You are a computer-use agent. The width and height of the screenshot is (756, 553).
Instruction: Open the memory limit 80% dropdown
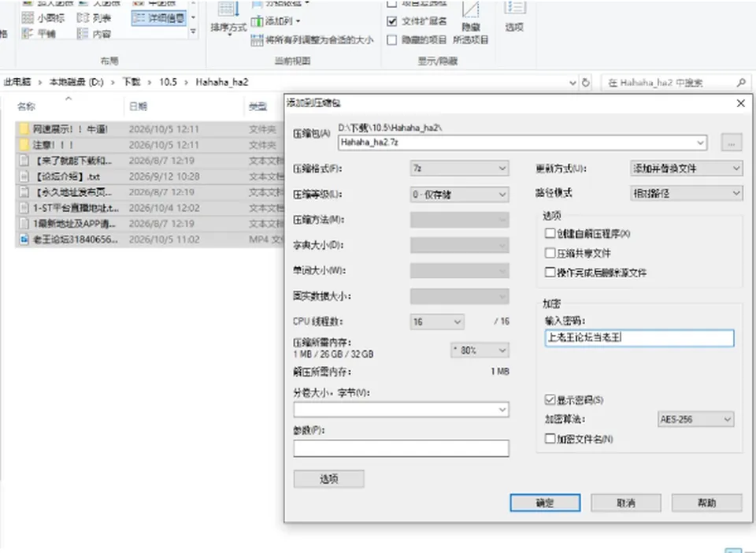click(x=480, y=351)
